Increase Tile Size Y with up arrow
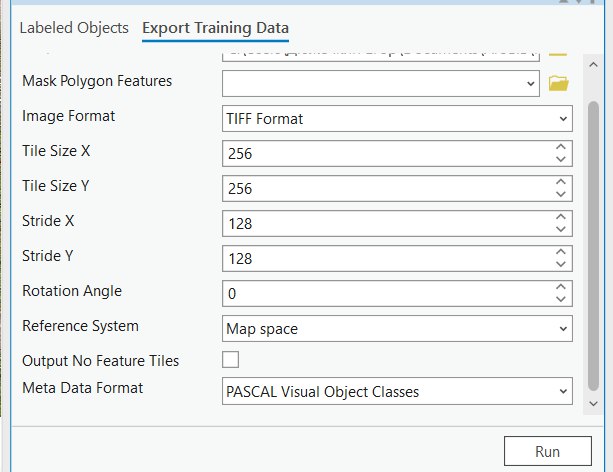Image resolution: width=613 pixels, height=472 pixels. coord(560,182)
